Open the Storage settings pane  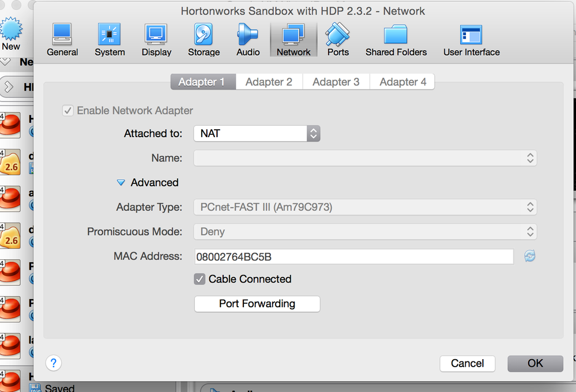pyautogui.click(x=204, y=40)
